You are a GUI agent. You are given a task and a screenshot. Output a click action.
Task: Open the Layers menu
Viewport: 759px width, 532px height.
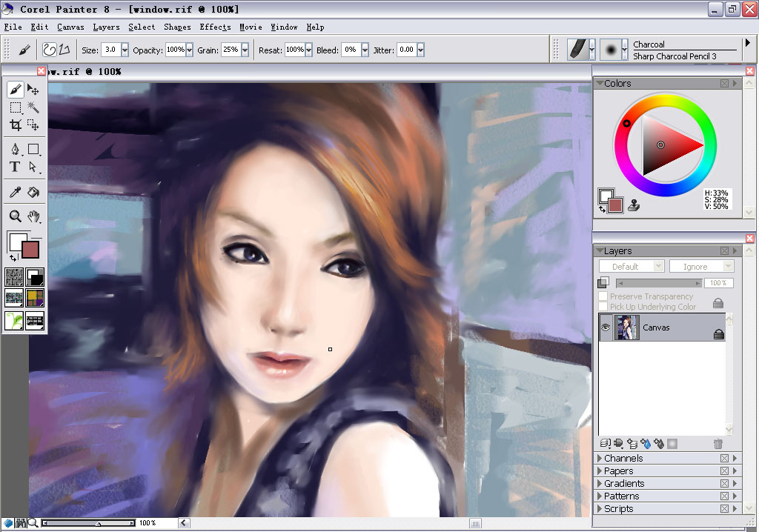coord(106,27)
